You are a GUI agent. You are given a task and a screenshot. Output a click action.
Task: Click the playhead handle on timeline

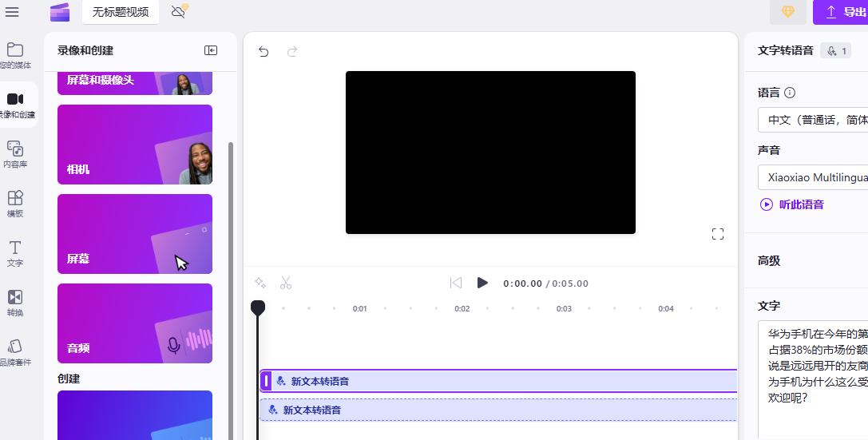(257, 307)
